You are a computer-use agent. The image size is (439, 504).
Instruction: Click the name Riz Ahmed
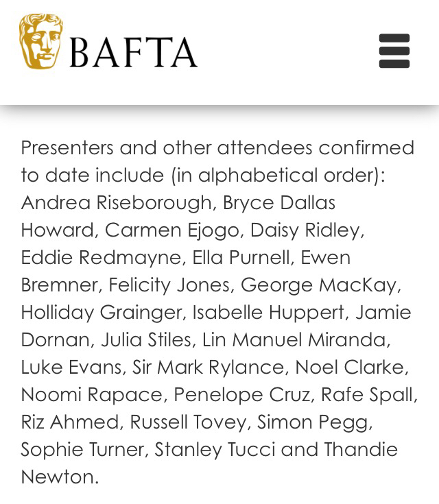click(70, 422)
